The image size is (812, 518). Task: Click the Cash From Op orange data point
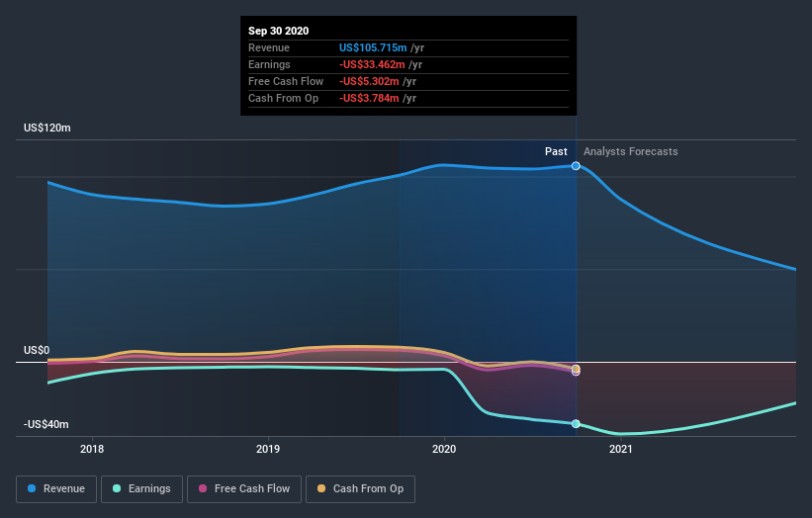(576, 369)
